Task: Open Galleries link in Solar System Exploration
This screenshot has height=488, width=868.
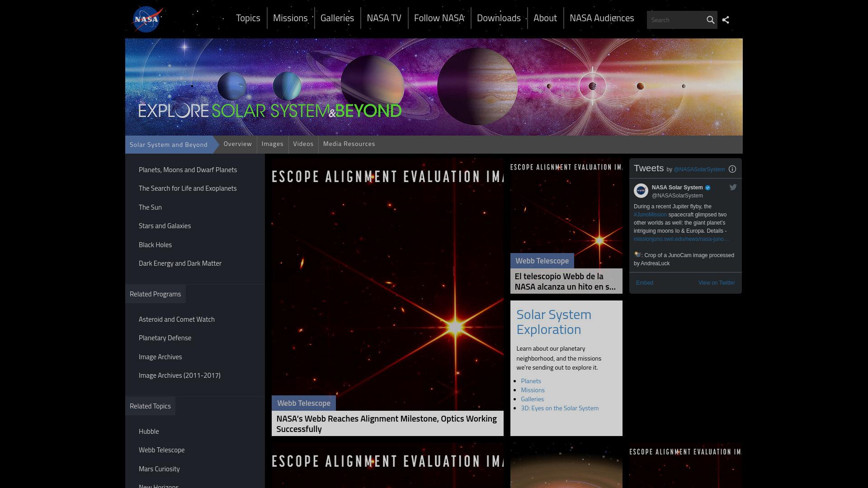Action: [x=532, y=399]
